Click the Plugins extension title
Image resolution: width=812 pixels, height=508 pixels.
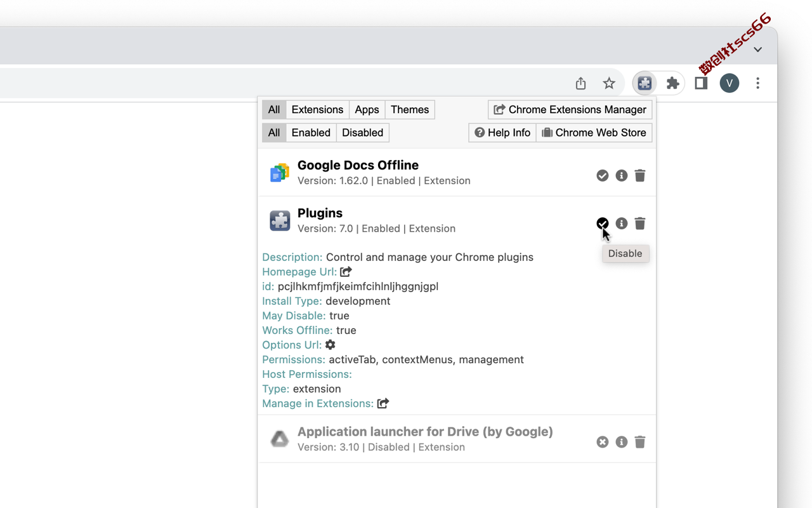[320, 213]
